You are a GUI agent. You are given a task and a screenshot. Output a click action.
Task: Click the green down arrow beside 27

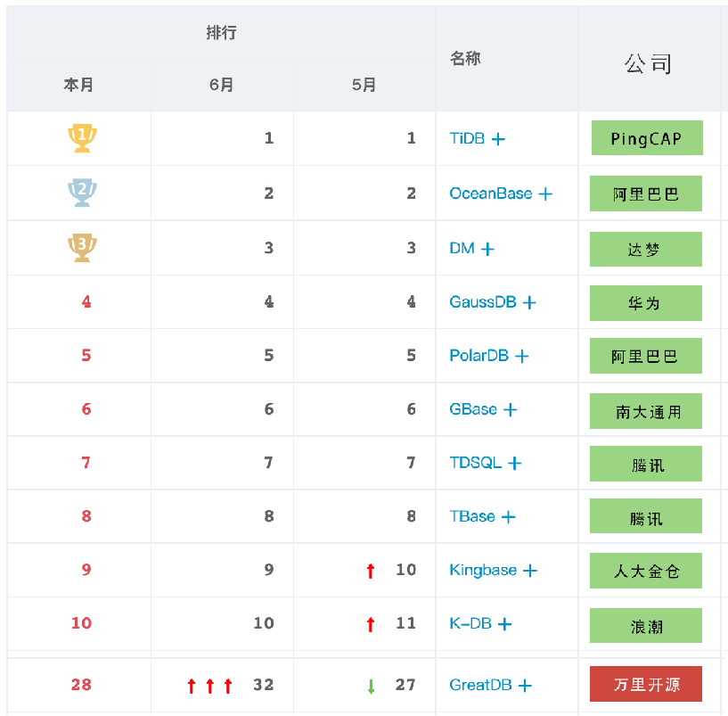click(371, 687)
